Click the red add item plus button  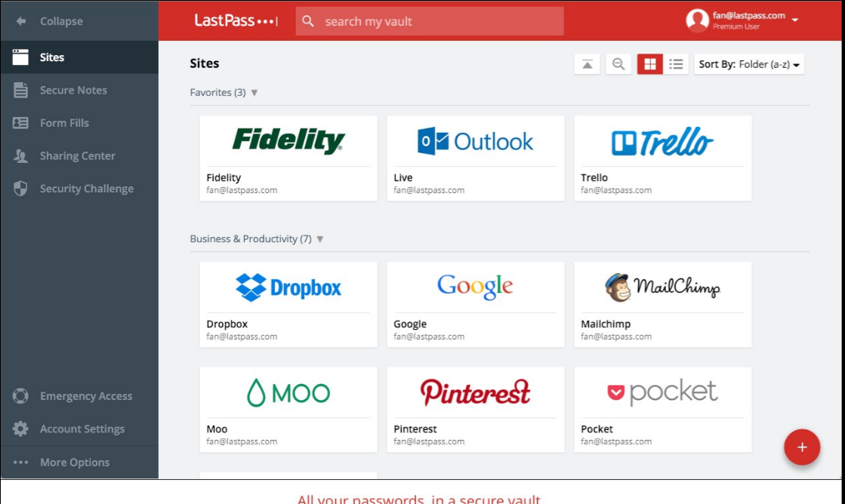click(x=802, y=447)
